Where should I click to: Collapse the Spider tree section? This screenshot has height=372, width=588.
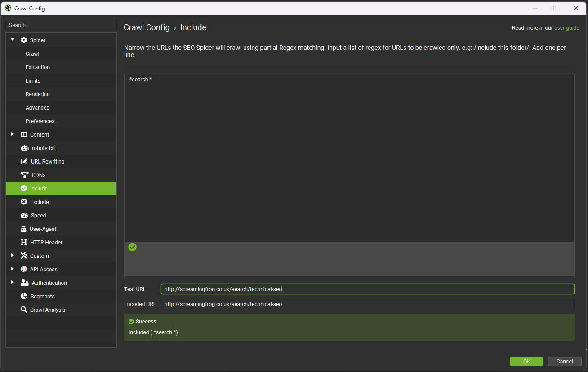[13, 40]
